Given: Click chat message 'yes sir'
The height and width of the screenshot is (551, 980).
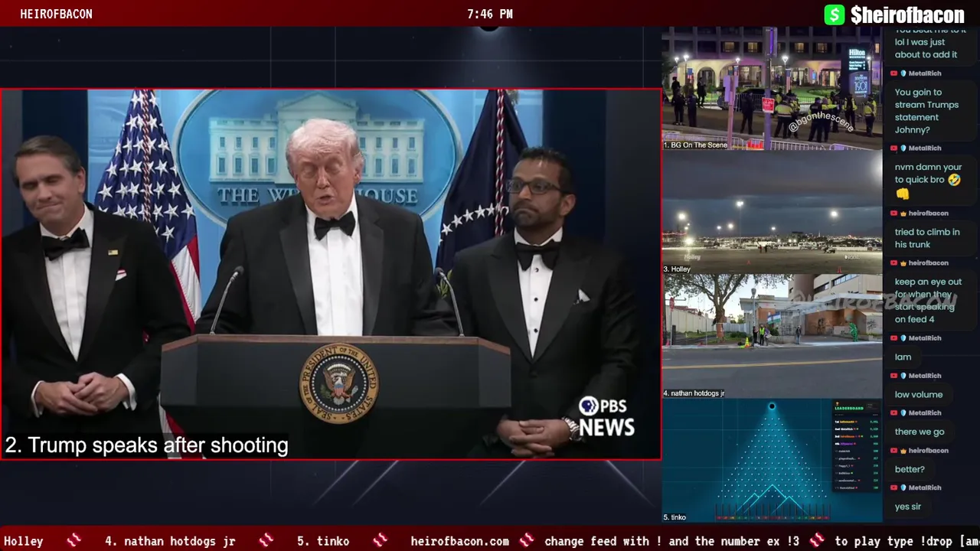Looking at the screenshot, I should (x=908, y=507).
